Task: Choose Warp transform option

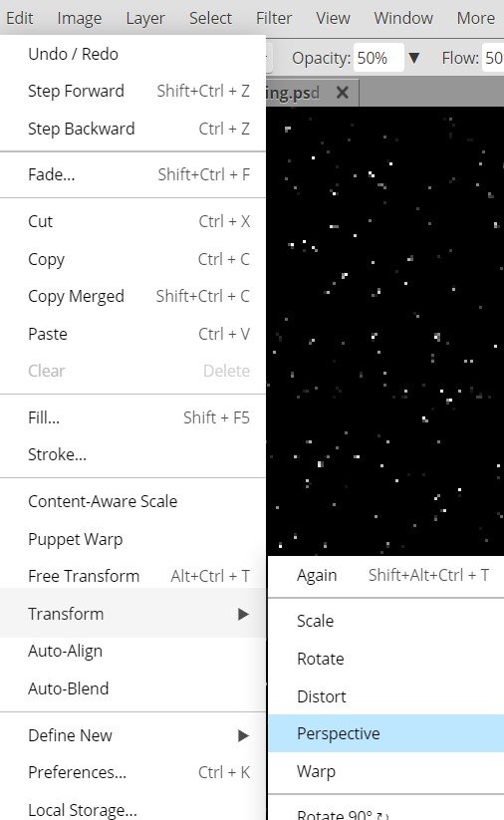Action: [385, 771]
